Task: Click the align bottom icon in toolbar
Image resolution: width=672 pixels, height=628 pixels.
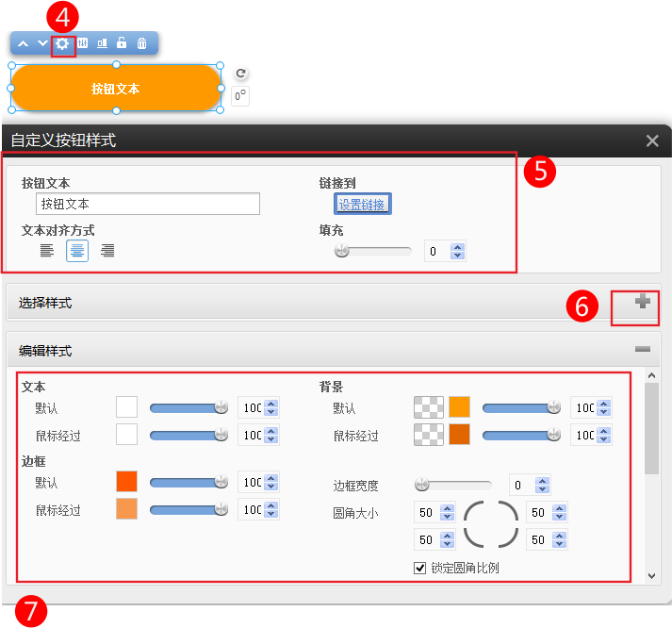Action: tap(102, 43)
